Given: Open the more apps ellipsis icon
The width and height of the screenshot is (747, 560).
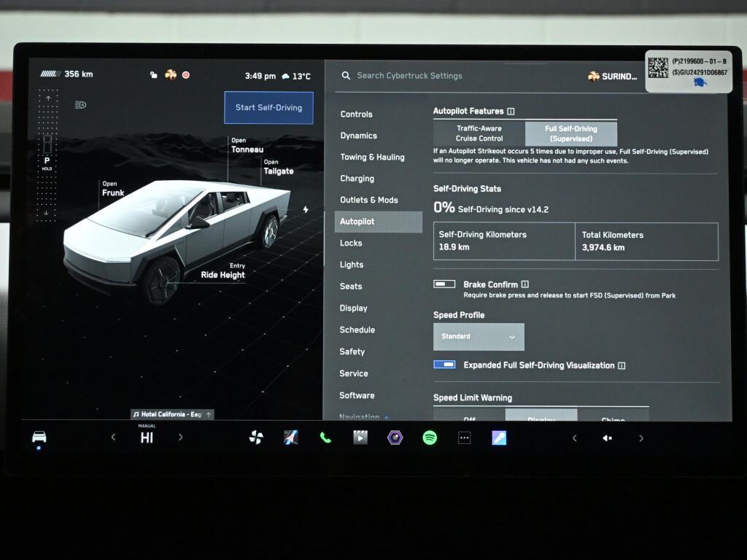Looking at the screenshot, I should [465, 437].
